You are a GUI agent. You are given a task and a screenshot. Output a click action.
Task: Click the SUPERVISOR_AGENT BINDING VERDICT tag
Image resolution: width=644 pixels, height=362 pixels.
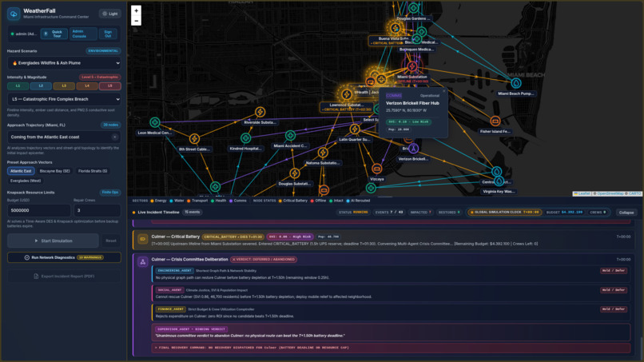(x=192, y=329)
